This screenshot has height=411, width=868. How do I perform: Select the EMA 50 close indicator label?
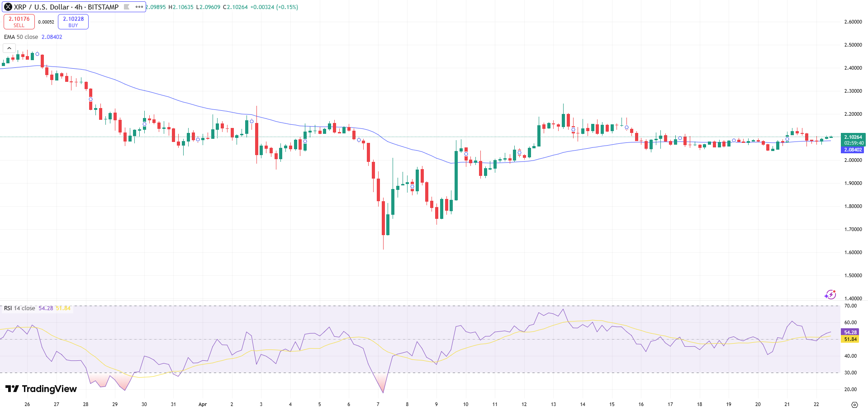pyautogui.click(x=21, y=37)
